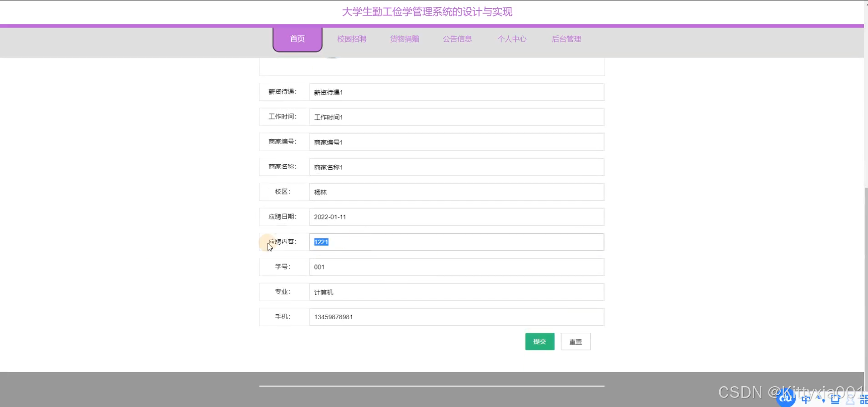Toggle the IME punctuation mode icon
This screenshot has width=868, height=407.
[x=821, y=399]
